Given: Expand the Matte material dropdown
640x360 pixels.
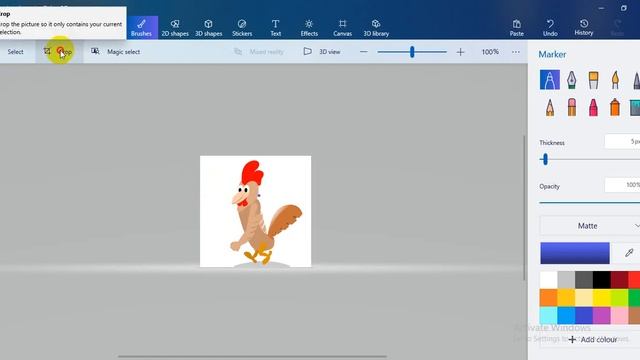Looking at the screenshot, I should click(590, 226).
